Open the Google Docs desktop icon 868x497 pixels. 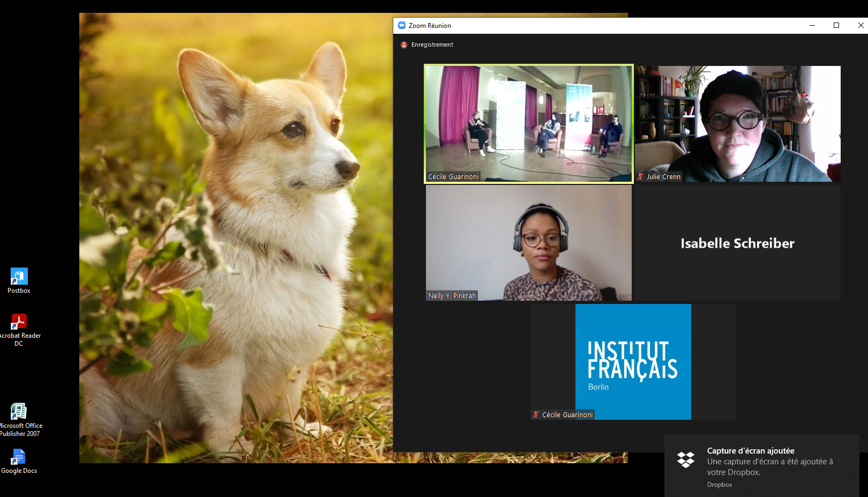pyautogui.click(x=19, y=457)
